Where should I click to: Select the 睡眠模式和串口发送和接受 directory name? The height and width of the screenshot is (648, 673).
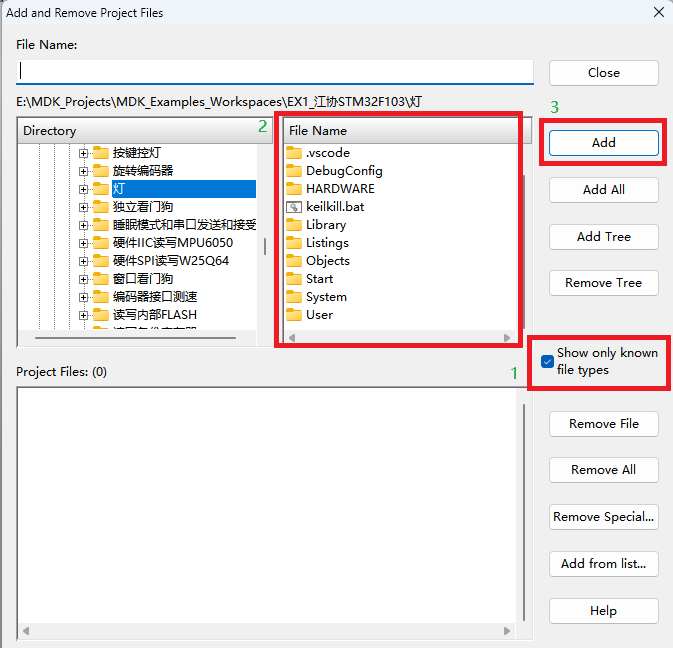click(185, 225)
